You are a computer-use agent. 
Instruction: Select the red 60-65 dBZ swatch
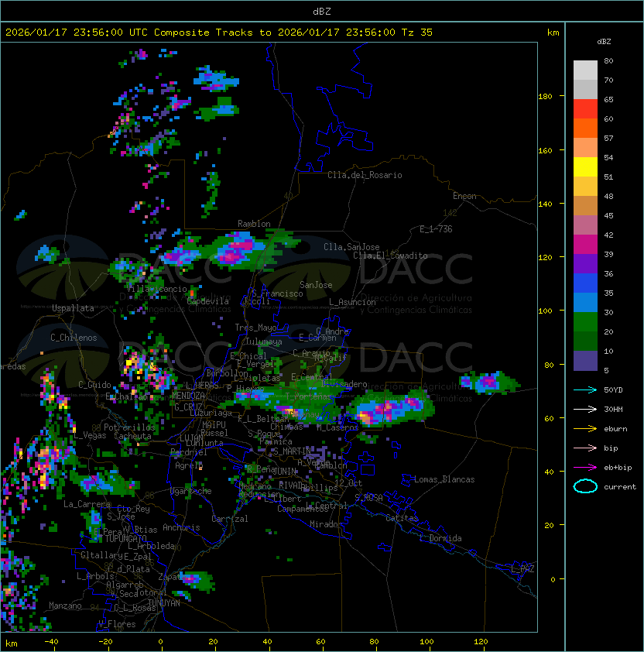coord(585,109)
